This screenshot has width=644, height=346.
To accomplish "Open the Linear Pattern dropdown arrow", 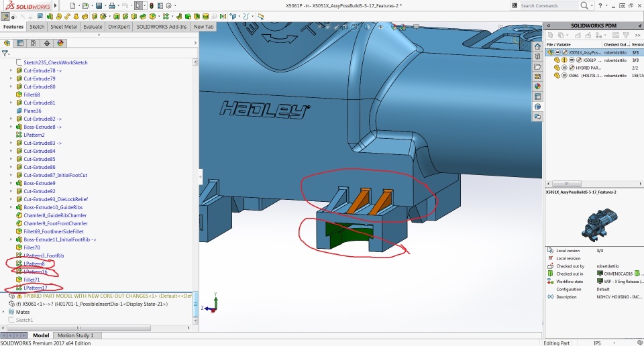I will point(172,16).
